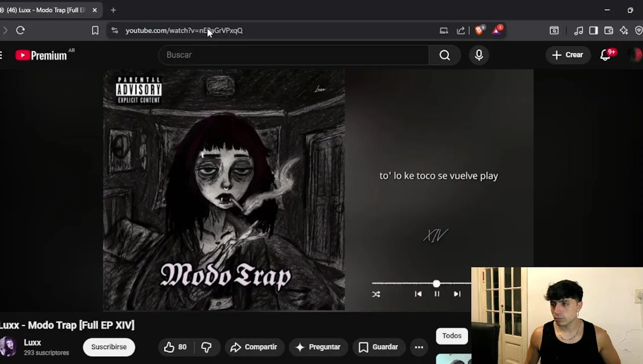Open the Brave Wallet icon
The image size is (643, 364).
pos(609,30)
